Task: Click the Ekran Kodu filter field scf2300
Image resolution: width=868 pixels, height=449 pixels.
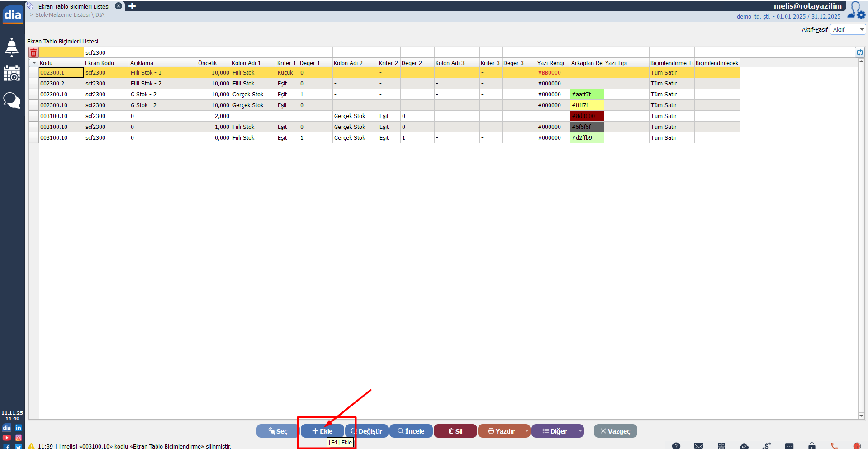Action: [x=106, y=52]
